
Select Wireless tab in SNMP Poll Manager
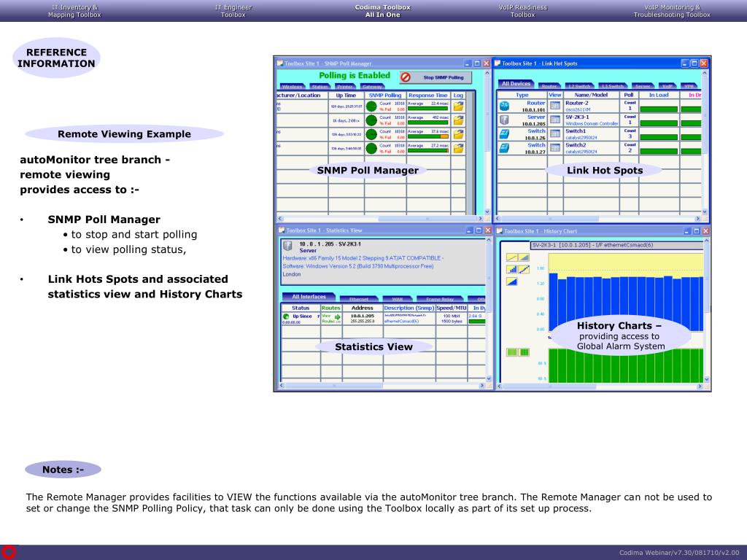pyautogui.click(x=292, y=87)
